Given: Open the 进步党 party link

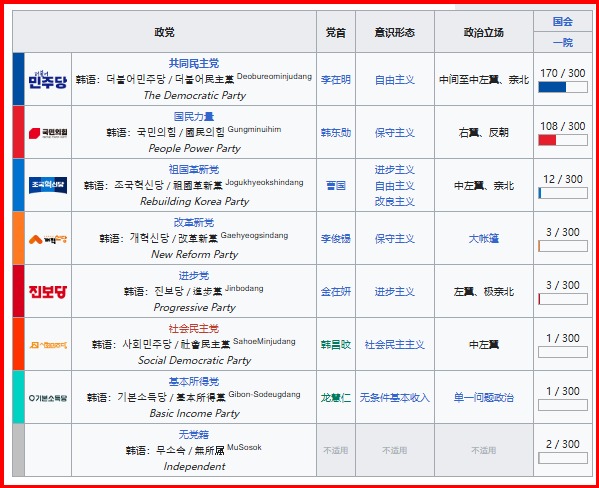Looking at the screenshot, I should (x=194, y=275).
